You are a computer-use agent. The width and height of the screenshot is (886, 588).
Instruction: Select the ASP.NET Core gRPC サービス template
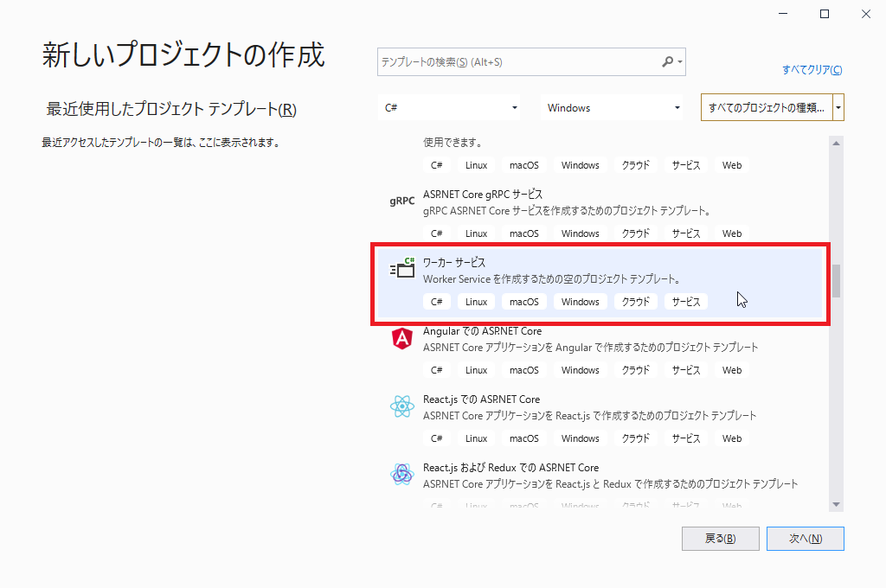[600, 214]
